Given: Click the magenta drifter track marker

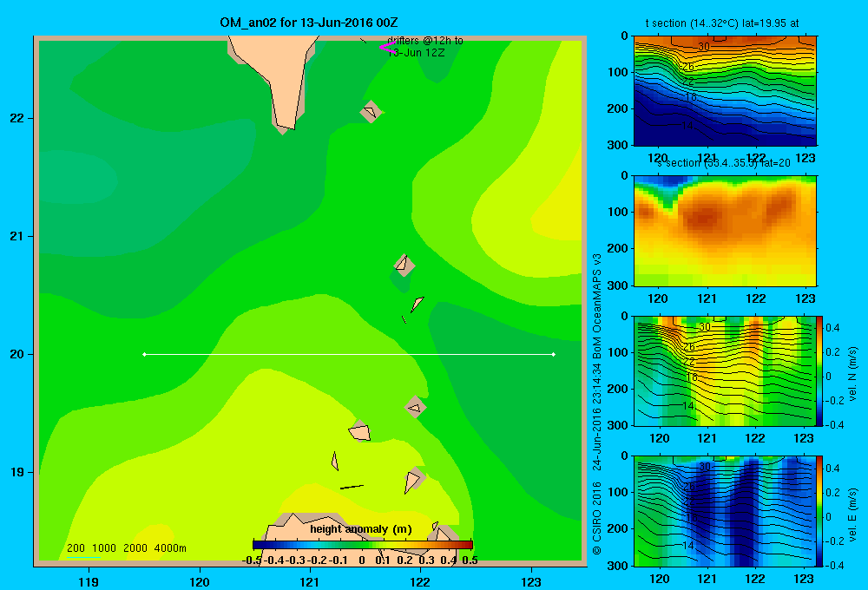Looking at the screenshot, I should click(387, 48).
